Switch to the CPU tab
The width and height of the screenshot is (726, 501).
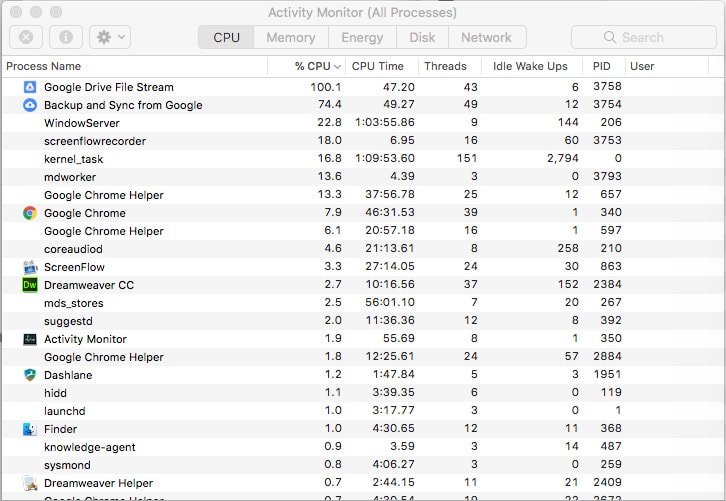[226, 37]
